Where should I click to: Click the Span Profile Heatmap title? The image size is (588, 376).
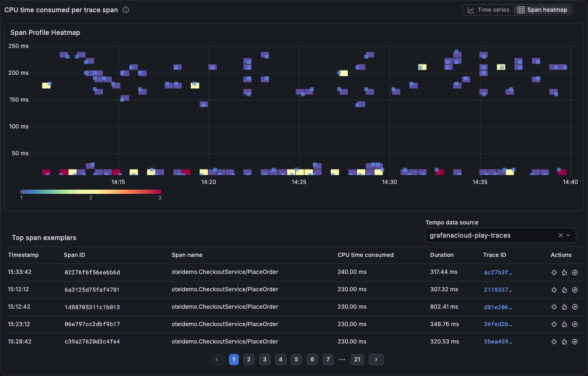45,32
